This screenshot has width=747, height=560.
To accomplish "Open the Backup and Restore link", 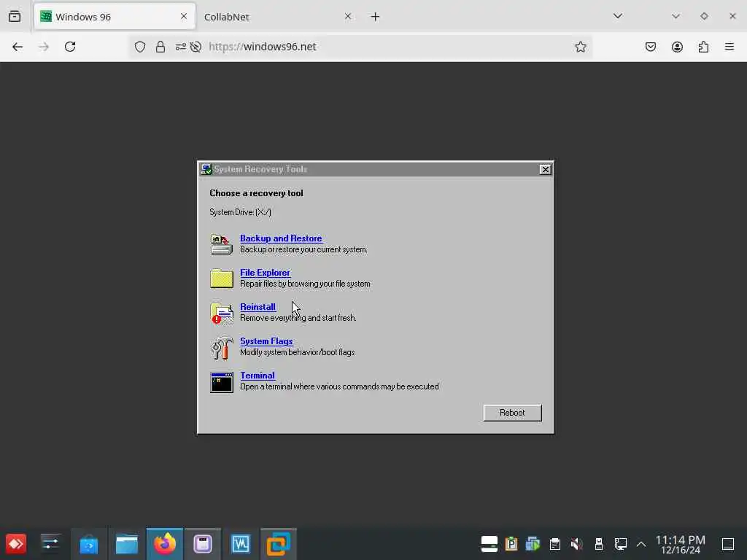I will 281,238.
